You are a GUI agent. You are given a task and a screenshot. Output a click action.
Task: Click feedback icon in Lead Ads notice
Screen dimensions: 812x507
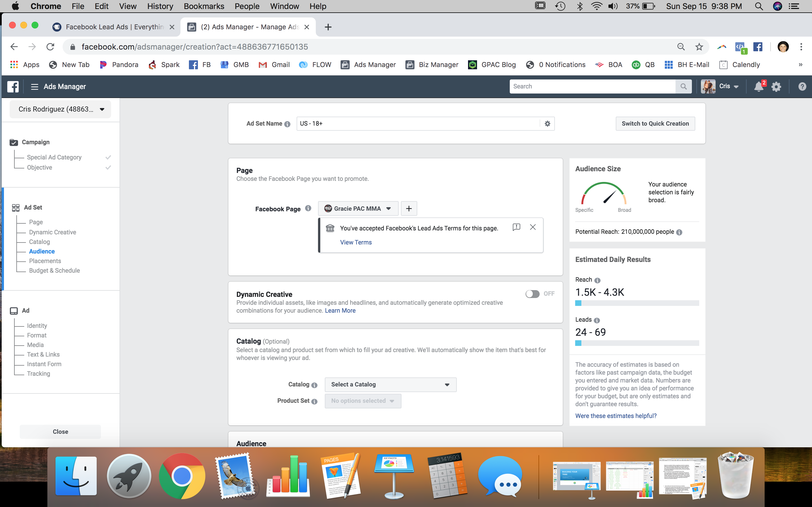pos(517,227)
